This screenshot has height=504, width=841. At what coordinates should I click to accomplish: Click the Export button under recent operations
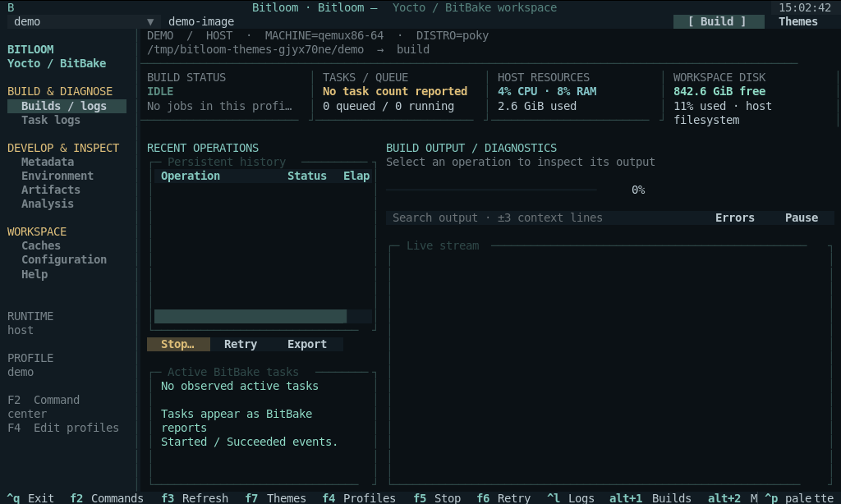pyautogui.click(x=307, y=344)
